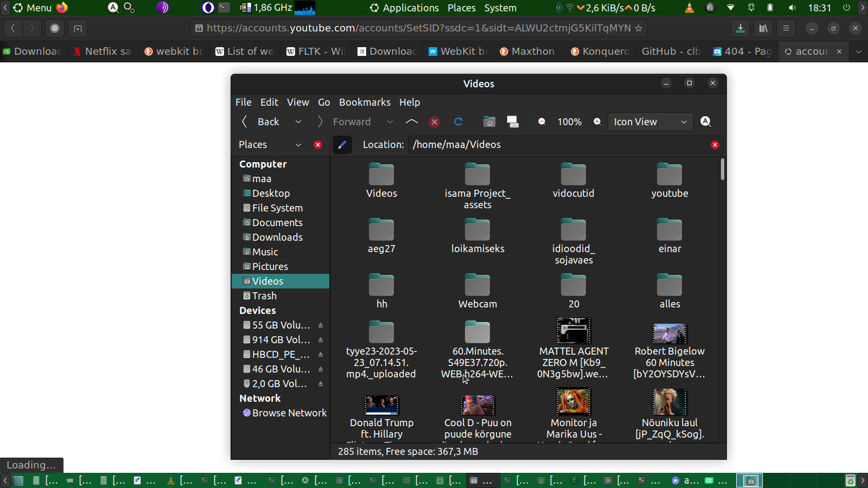
Task: Click the Home folder toolbar icon
Action: (x=489, y=122)
